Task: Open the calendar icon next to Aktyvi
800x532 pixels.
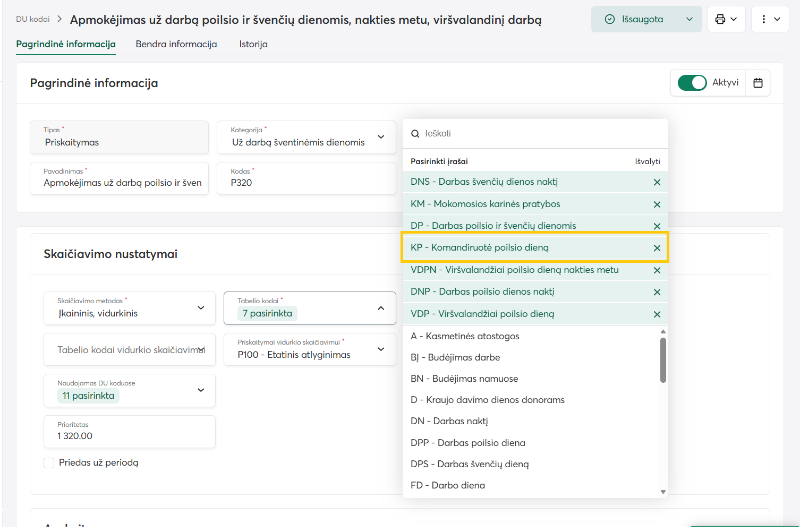Action: [x=758, y=83]
